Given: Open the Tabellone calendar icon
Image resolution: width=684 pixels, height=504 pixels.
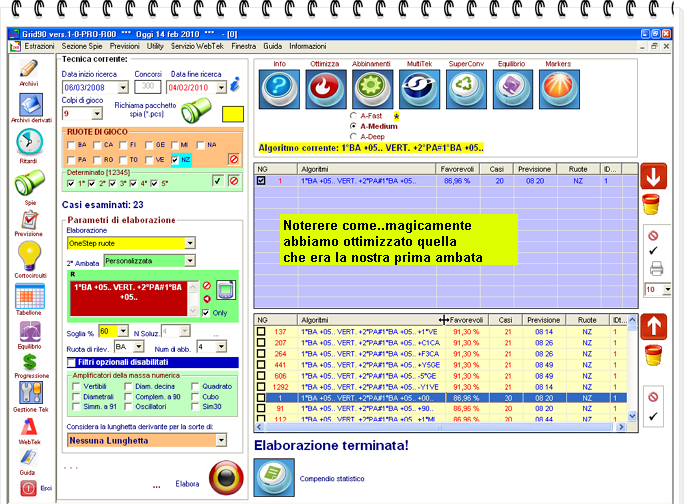Looking at the screenshot, I should click(x=30, y=296).
